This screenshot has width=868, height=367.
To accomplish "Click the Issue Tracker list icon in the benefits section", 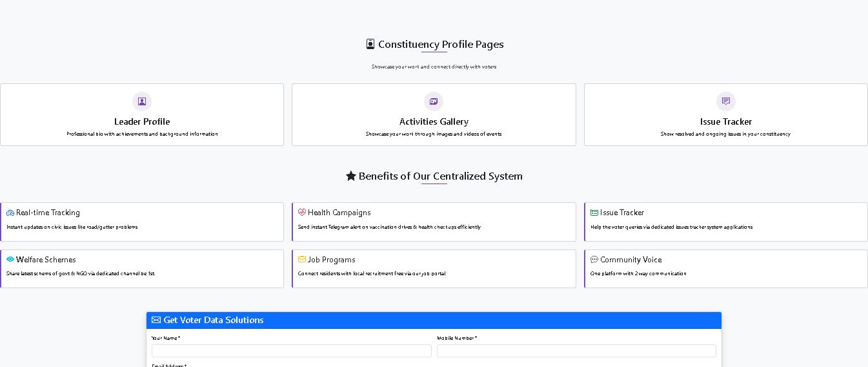I will pyautogui.click(x=594, y=213).
